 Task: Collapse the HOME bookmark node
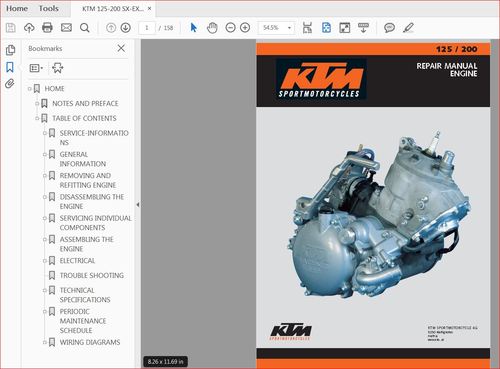tap(29, 89)
